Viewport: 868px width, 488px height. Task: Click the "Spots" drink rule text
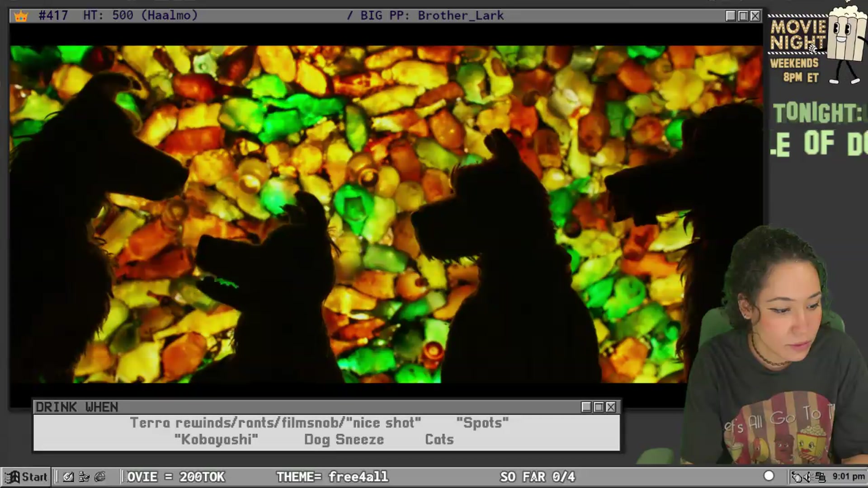point(482,423)
